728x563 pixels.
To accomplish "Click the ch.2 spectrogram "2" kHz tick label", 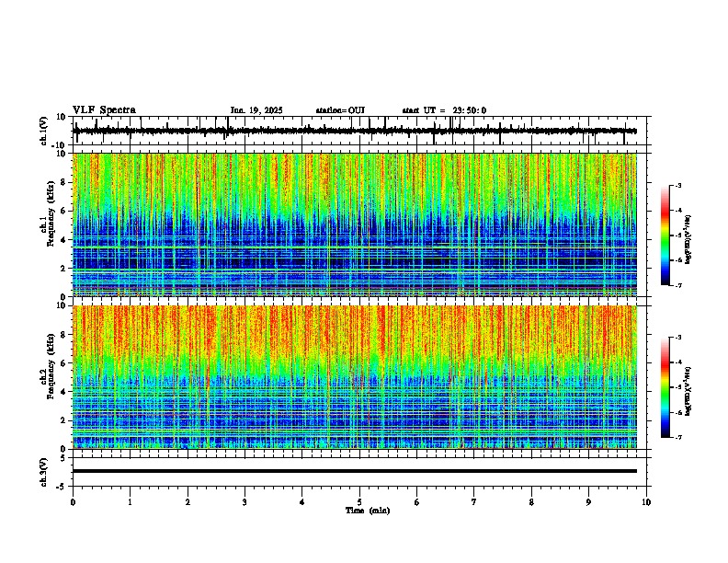I will [63, 420].
